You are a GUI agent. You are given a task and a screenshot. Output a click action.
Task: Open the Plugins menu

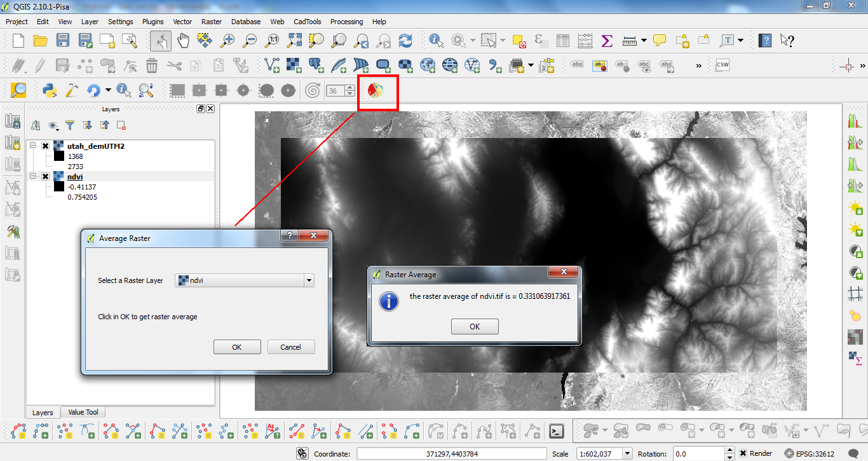point(153,22)
